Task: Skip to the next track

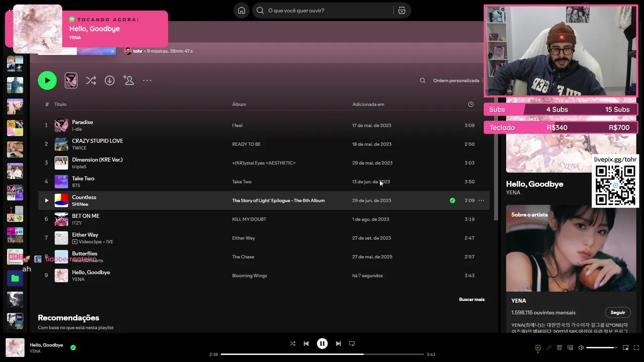Action: click(338, 343)
